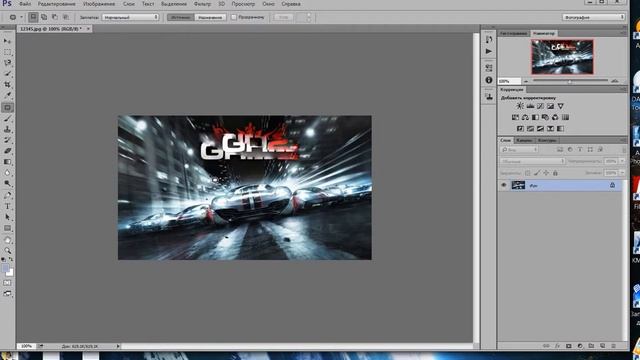
Task: Open the layer blend mode dropdown
Action: [533, 161]
